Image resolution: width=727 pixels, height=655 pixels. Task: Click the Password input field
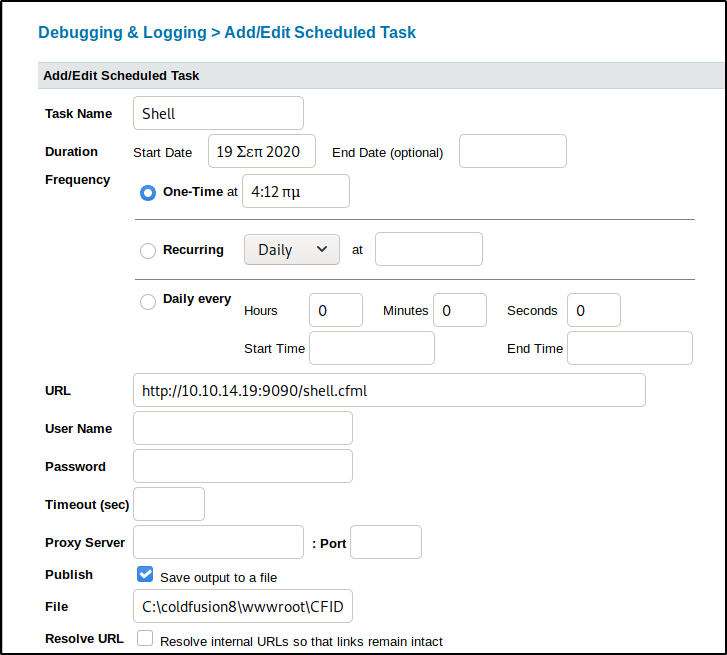(243, 466)
